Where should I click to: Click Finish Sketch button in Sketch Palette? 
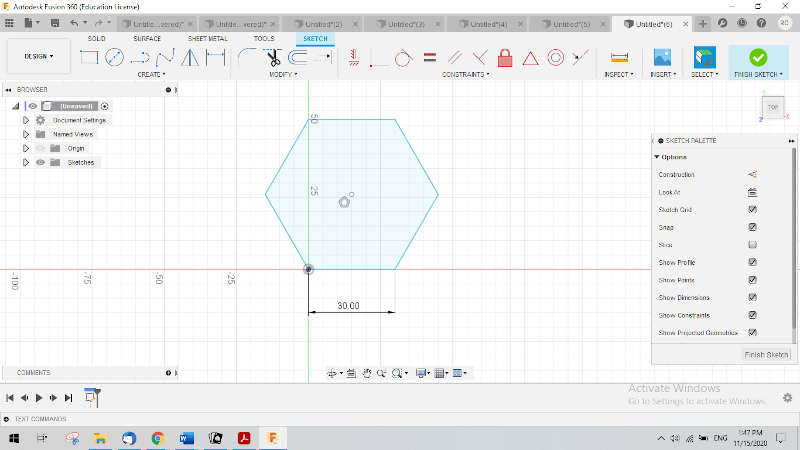coord(766,355)
